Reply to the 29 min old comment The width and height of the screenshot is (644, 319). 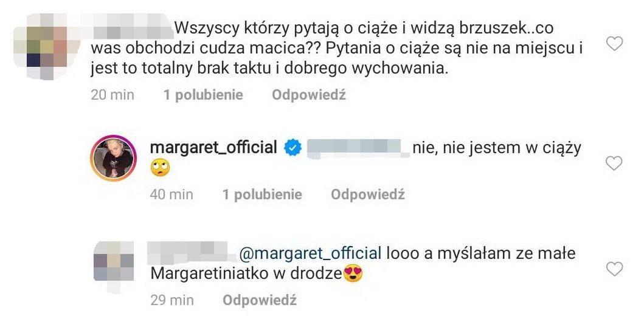click(260, 301)
